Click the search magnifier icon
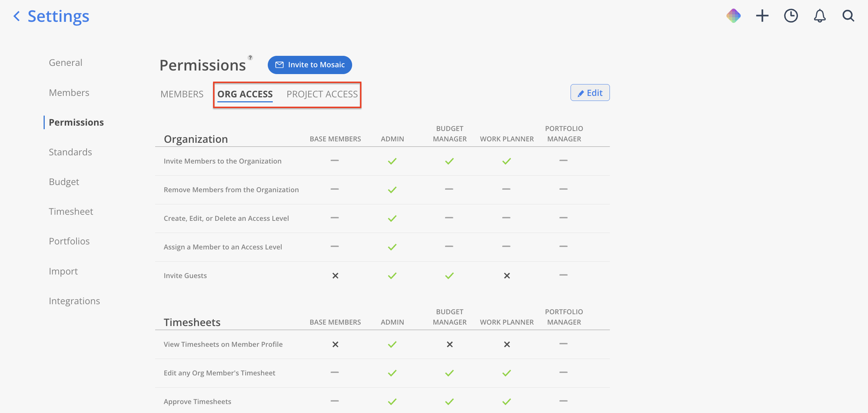868x413 pixels. [x=848, y=16]
